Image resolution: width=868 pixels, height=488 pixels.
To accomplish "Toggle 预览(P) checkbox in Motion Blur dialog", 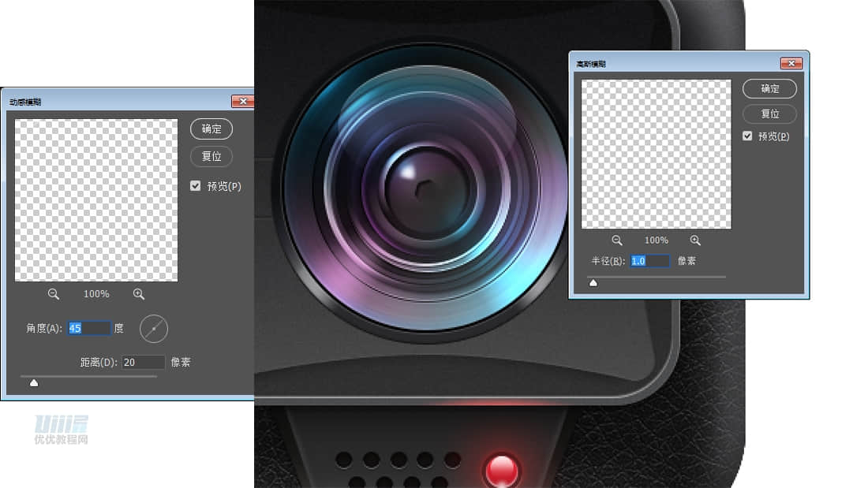I will tap(196, 186).
